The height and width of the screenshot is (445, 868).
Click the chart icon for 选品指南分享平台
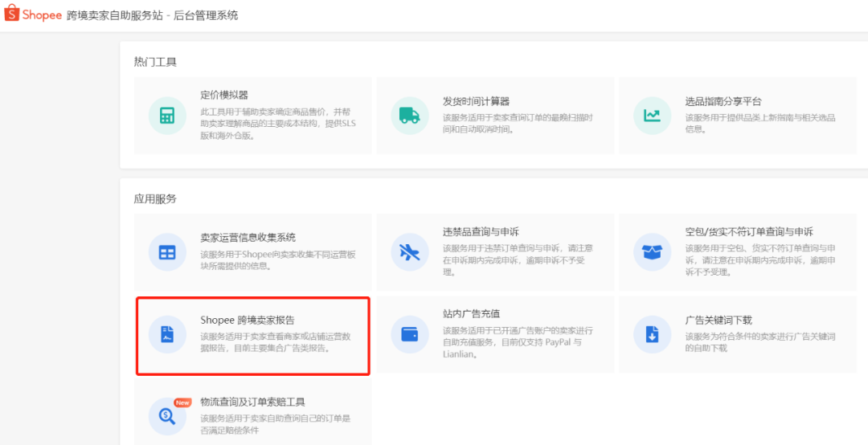652,116
